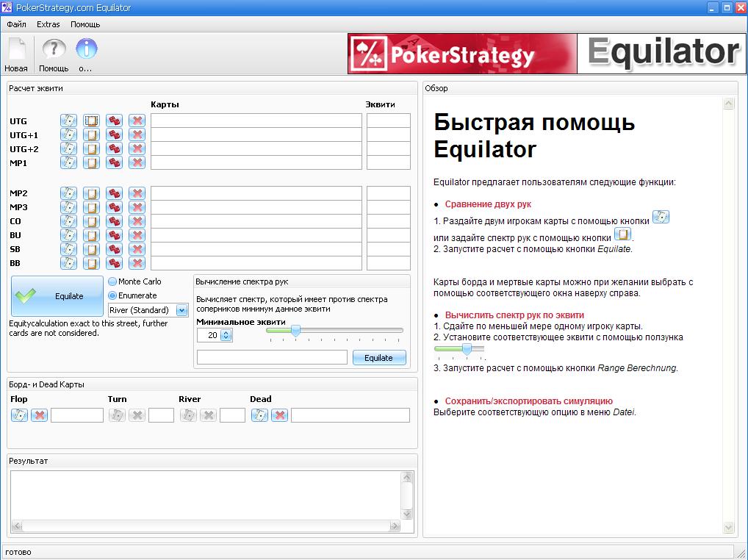
Task: Click the UTG cards input field
Action: click(256, 121)
